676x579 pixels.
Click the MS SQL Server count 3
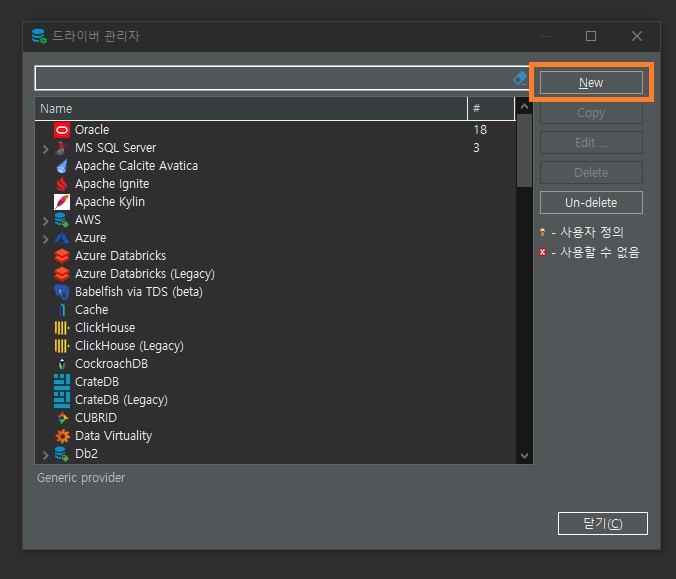pos(476,148)
